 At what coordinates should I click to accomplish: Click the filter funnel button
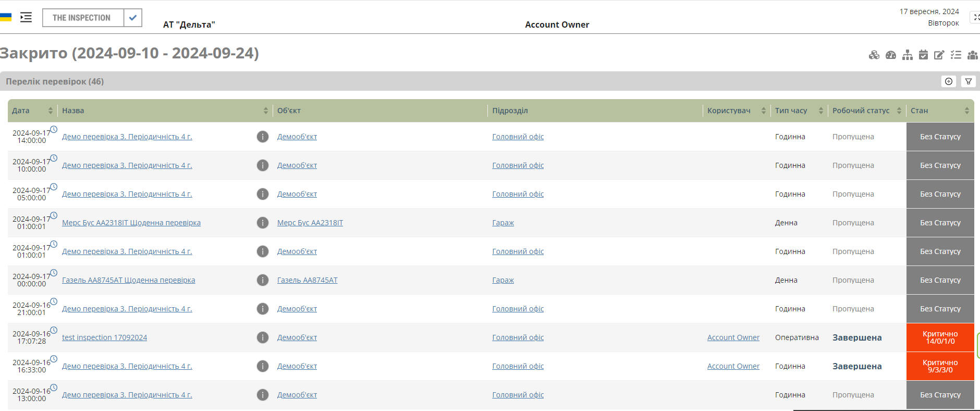[969, 81]
